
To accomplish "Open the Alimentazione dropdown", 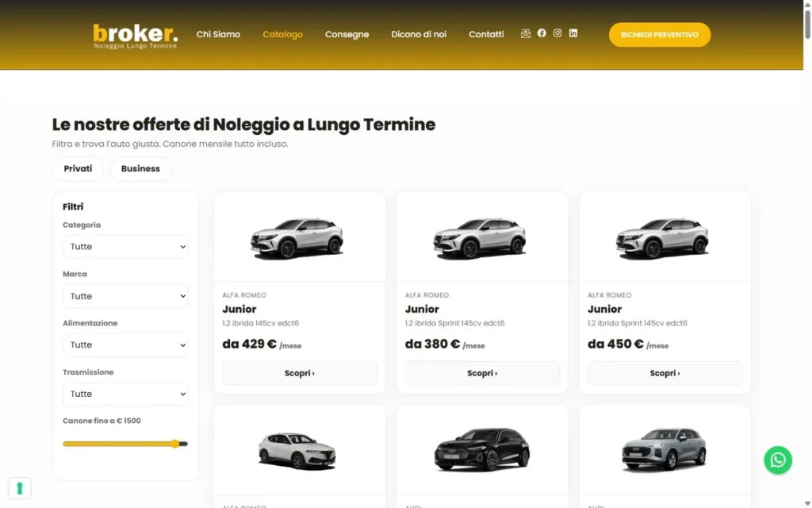I will pyautogui.click(x=125, y=344).
